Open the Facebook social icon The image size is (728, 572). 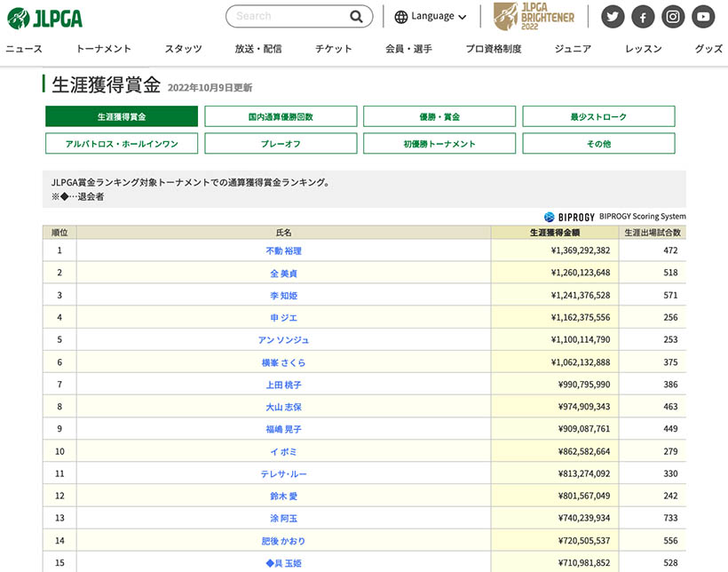coord(643,17)
